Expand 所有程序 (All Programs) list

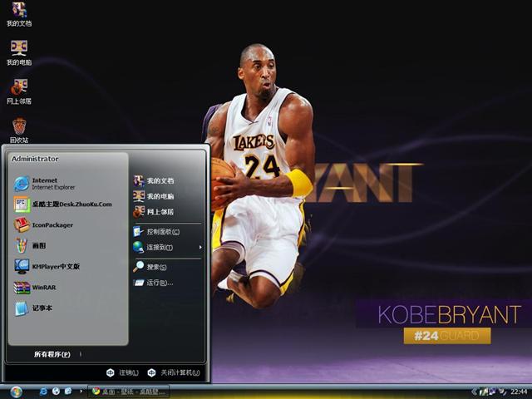point(52,354)
